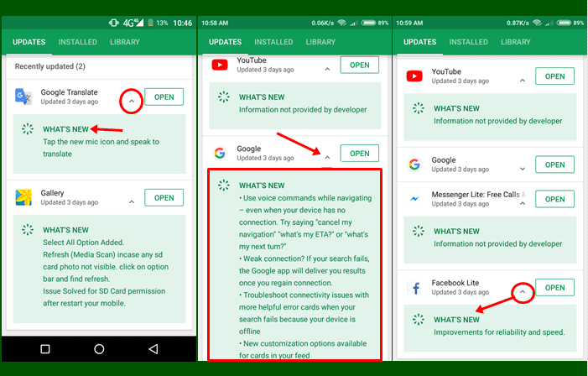Image resolution: width=588 pixels, height=376 pixels.
Task: Tap the Facebook Lite app icon
Action: click(414, 288)
